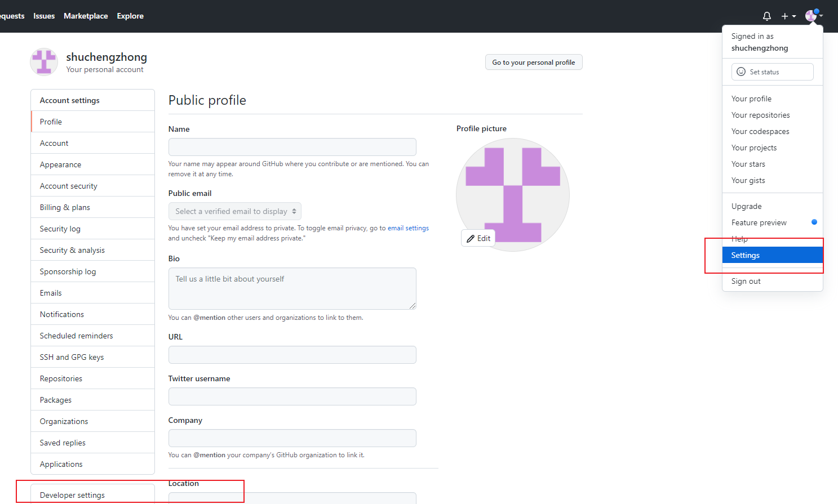Navigate to Developer settings
838x504 pixels.
tap(72, 494)
